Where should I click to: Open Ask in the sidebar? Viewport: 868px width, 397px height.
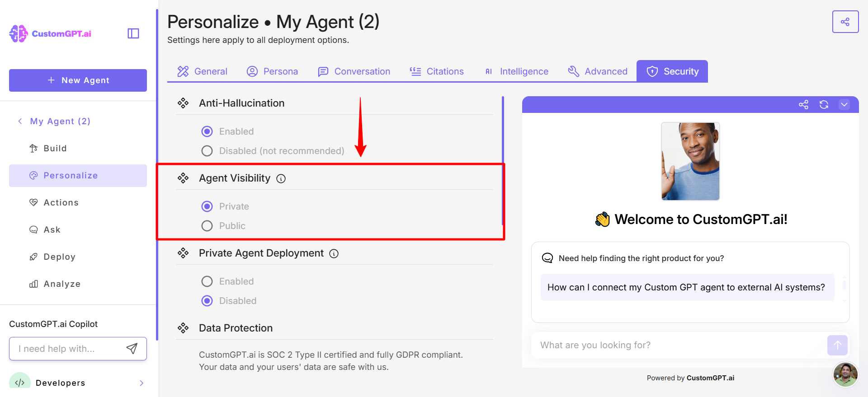pos(78,230)
